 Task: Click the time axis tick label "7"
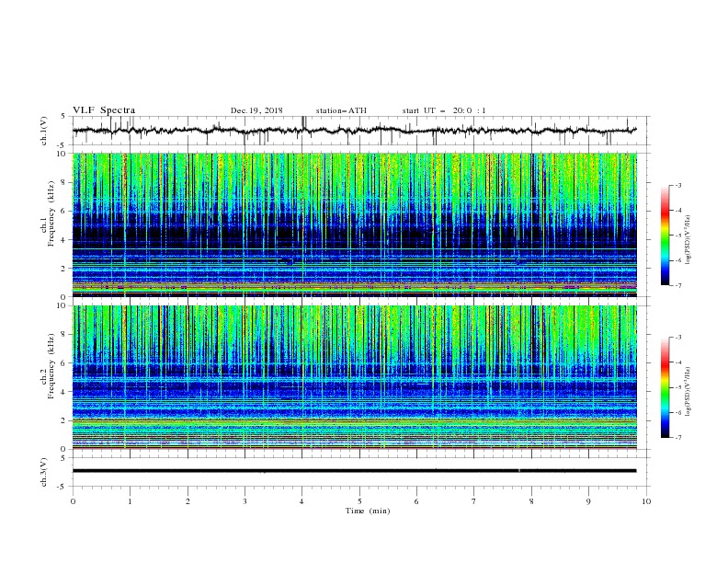pyautogui.click(x=474, y=501)
